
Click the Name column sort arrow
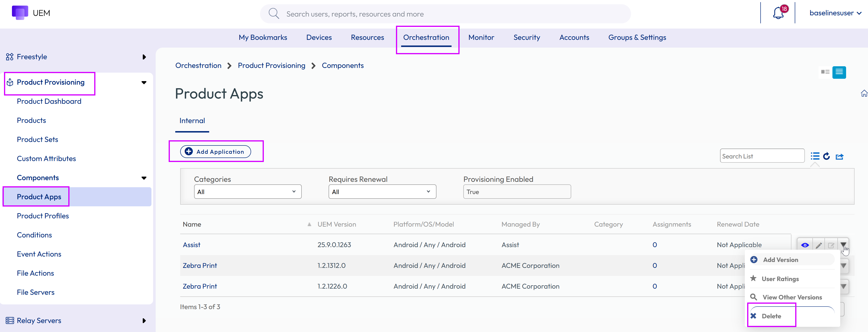coord(309,224)
